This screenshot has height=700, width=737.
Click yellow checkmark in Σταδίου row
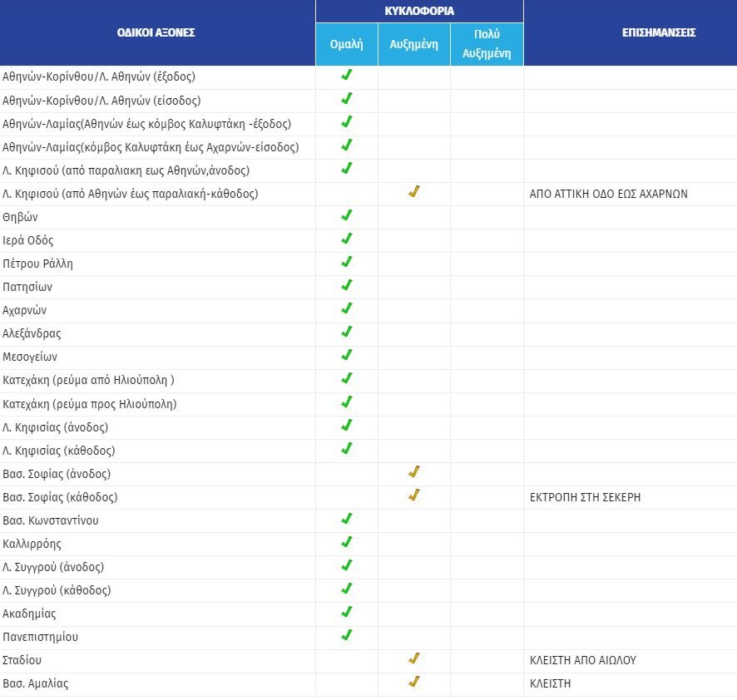(x=414, y=658)
